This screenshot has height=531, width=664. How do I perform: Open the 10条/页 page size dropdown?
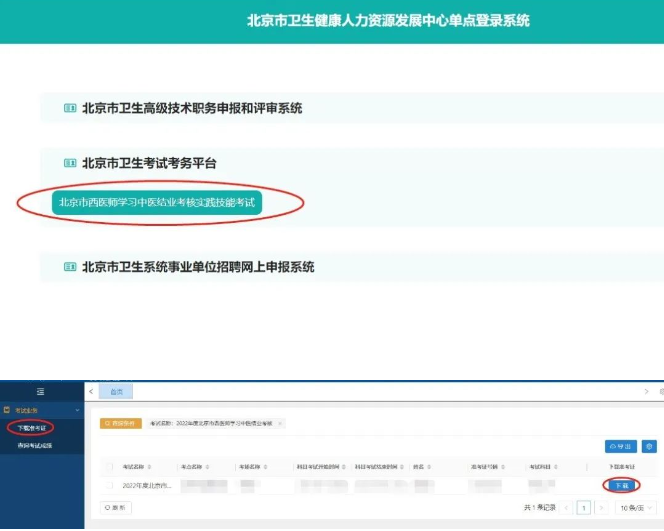(x=634, y=508)
